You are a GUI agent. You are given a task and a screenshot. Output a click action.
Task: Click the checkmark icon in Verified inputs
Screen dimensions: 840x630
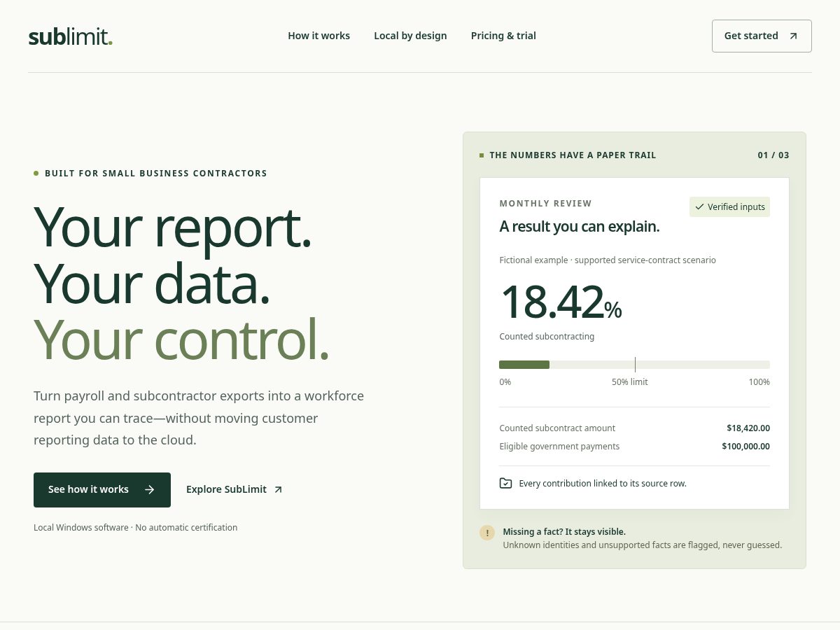click(x=699, y=207)
